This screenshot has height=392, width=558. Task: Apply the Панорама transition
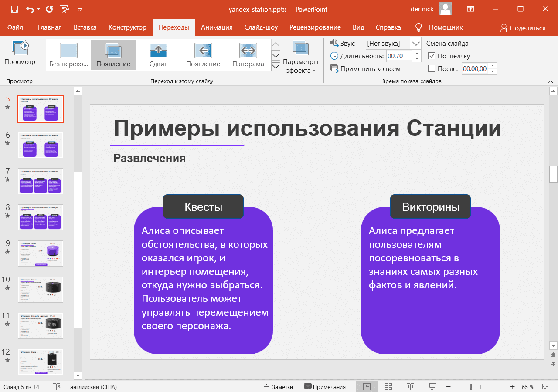(248, 55)
